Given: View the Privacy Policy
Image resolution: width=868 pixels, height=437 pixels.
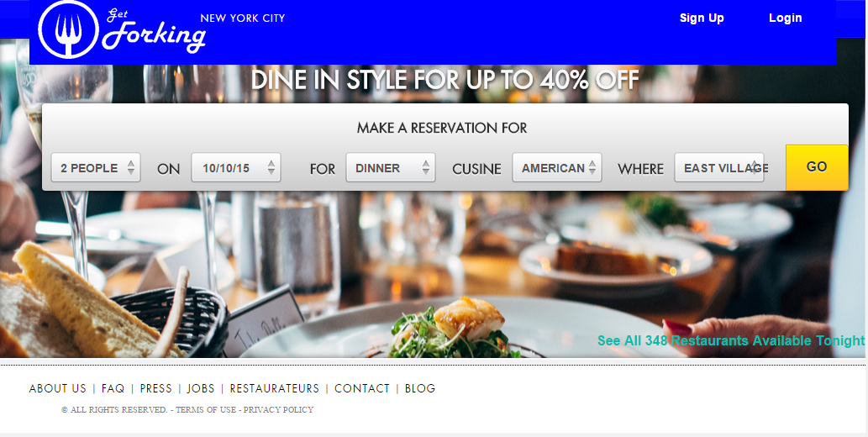Looking at the screenshot, I should click(x=278, y=410).
